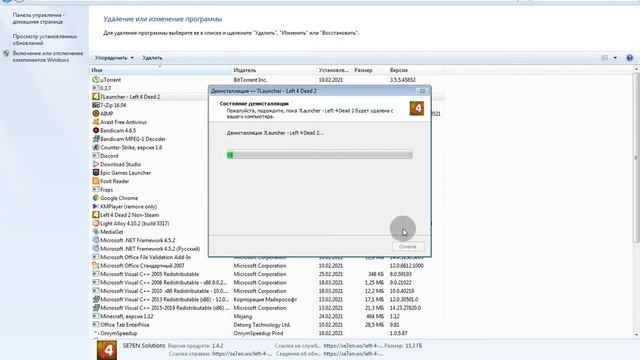This screenshot has width=640, height=360.
Task: Click the Корпорация Майкрософт publisher cell
Action: (x=264, y=300)
